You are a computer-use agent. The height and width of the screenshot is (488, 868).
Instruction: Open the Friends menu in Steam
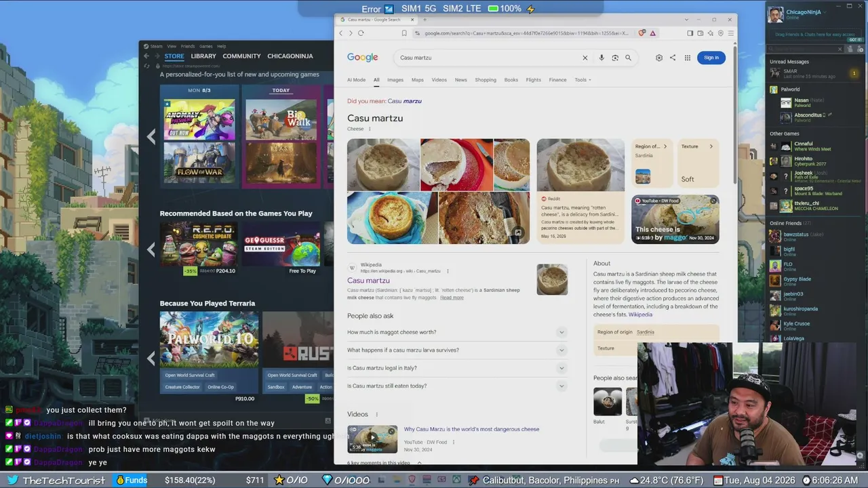click(x=188, y=46)
